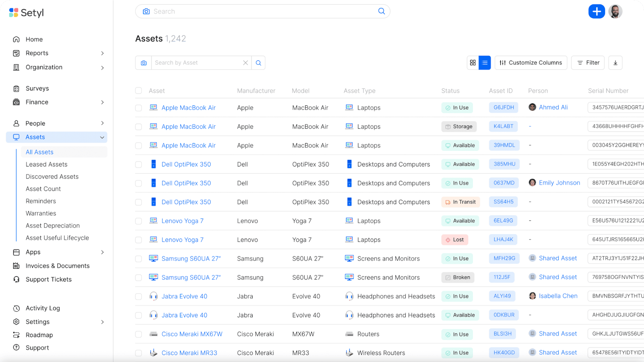Screen dimensions: 644x362
Task: Click the Roadmap icon
Action: [x=16, y=335]
